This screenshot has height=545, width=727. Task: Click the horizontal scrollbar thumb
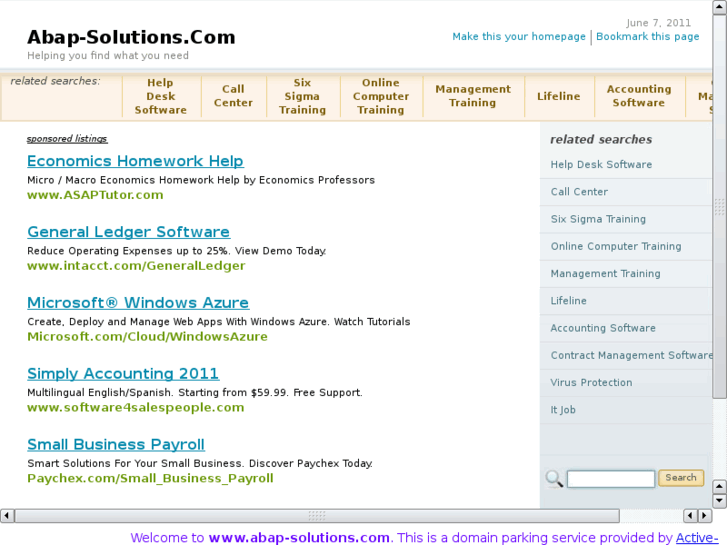click(317, 515)
